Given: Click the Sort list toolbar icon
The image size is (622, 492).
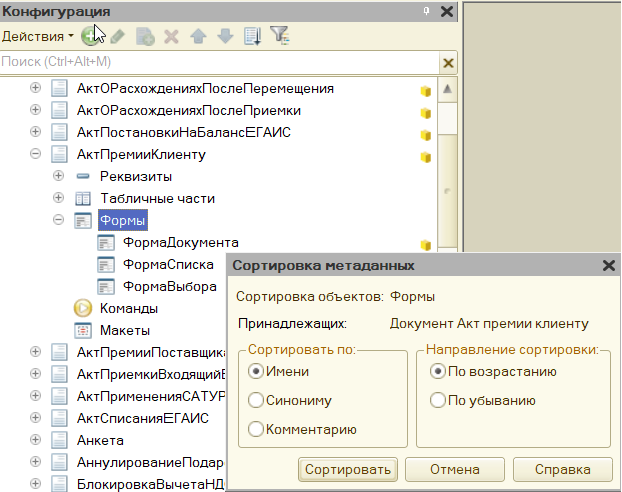Looking at the screenshot, I should (253, 37).
